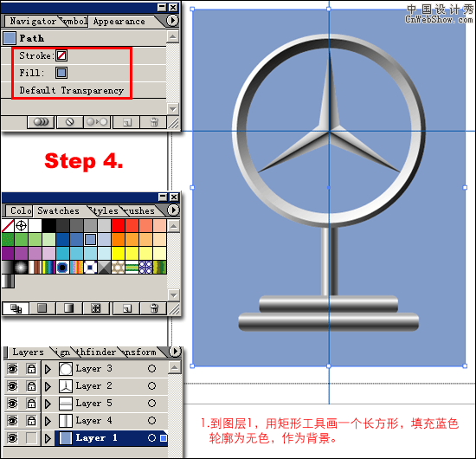
Task: Switch to the Navigator tab
Action: click(x=33, y=22)
